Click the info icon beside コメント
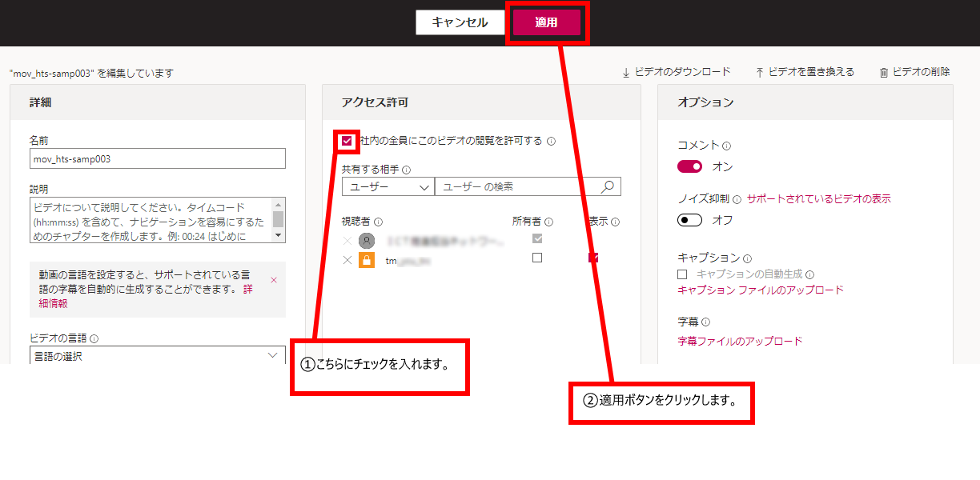980x480 pixels. [727, 146]
